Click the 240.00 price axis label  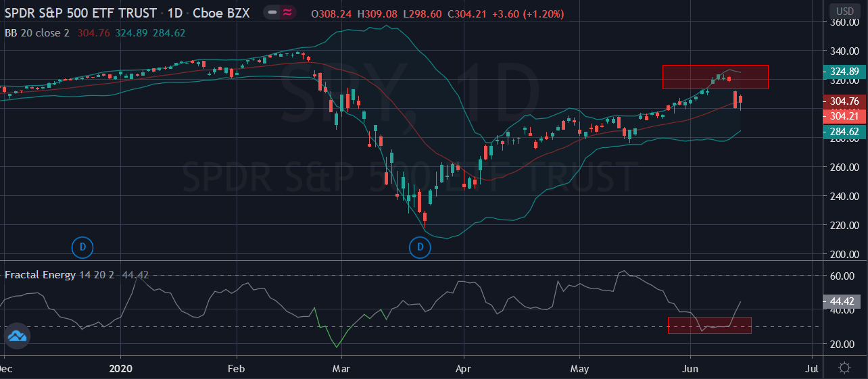tap(844, 197)
